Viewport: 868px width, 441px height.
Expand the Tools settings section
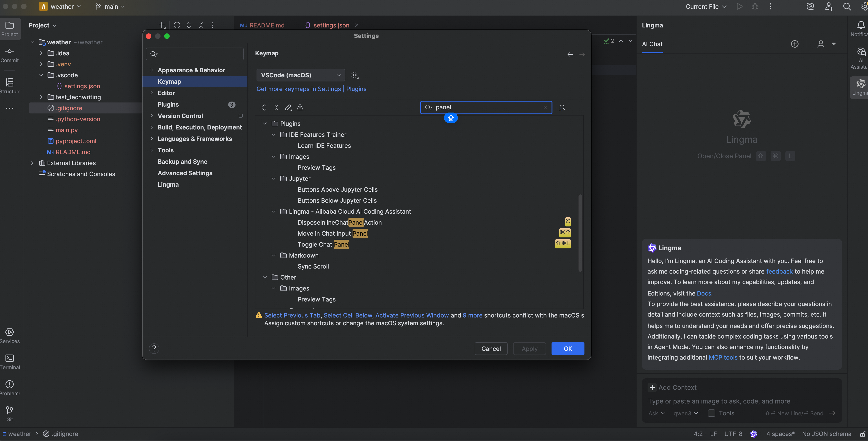click(152, 150)
